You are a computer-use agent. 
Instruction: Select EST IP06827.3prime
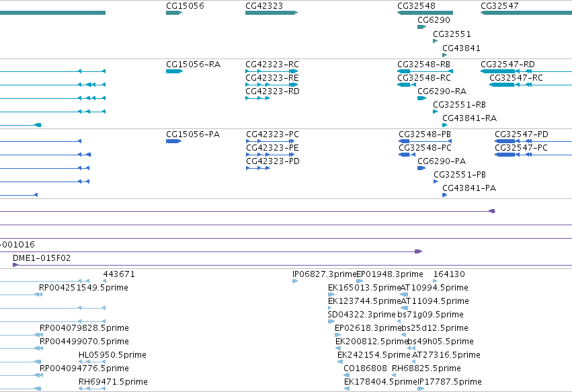(324, 274)
